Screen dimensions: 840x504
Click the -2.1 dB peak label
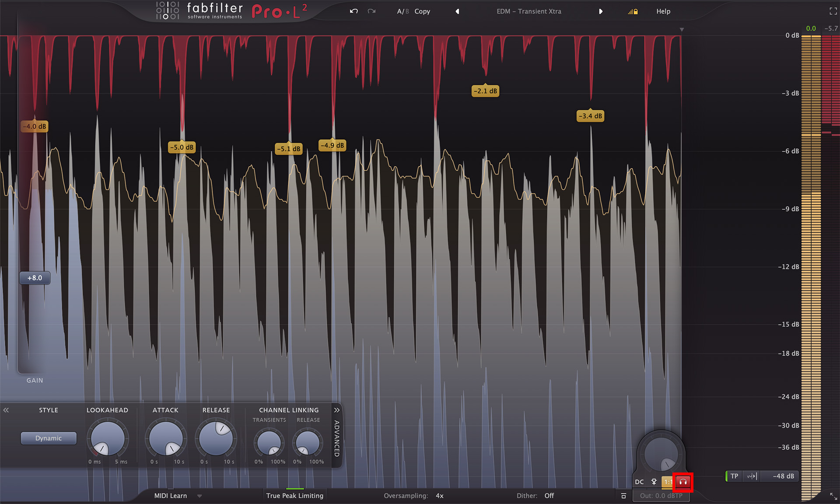tap(486, 91)
